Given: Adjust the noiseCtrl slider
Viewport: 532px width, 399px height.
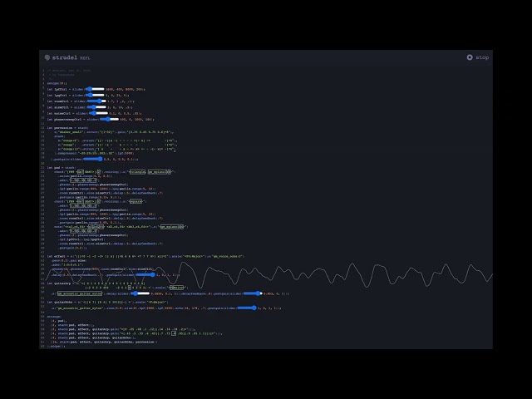Looking at the screenshot, I should coord(98,113).
